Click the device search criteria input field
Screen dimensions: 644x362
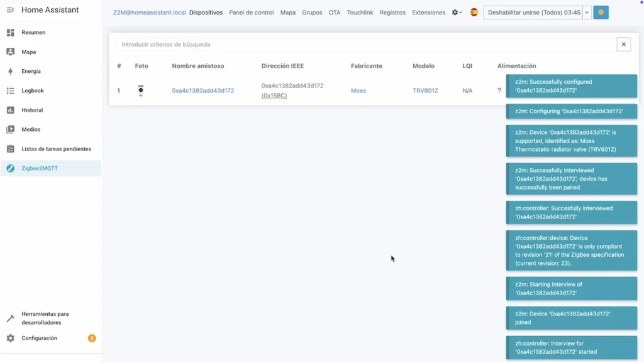click(x=365, y=45)
